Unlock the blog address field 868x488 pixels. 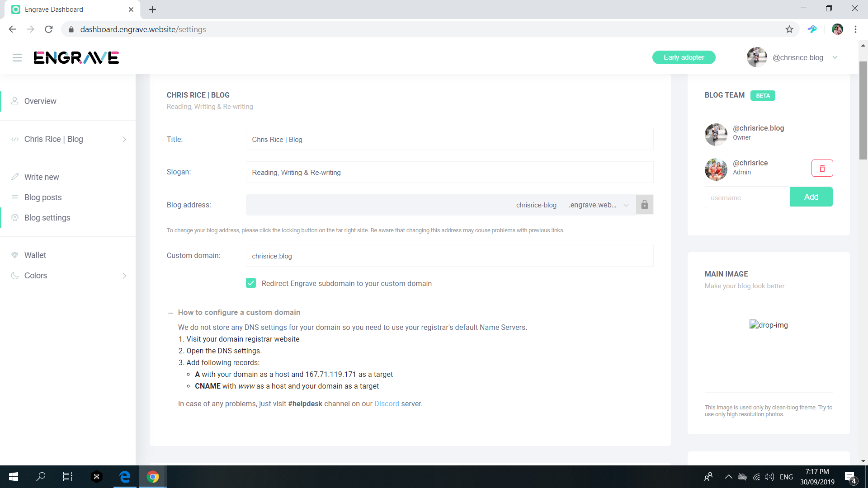click(645, 205)
